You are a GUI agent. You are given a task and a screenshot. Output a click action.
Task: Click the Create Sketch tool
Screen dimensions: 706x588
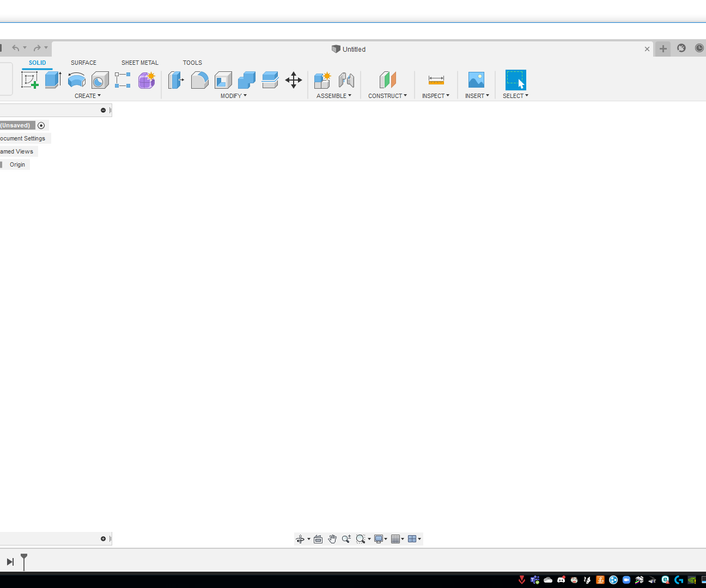(30, 80)
